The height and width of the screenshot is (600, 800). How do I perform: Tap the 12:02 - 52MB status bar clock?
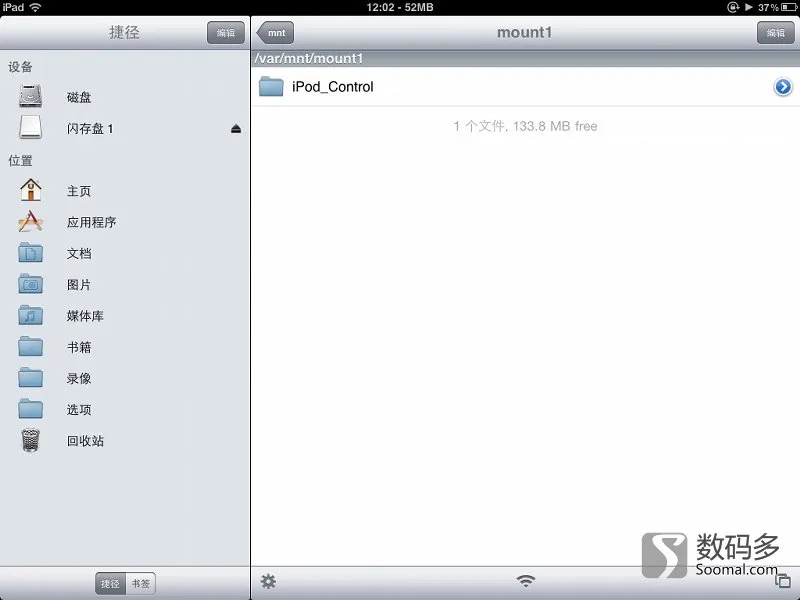click(x=400, y=7)
